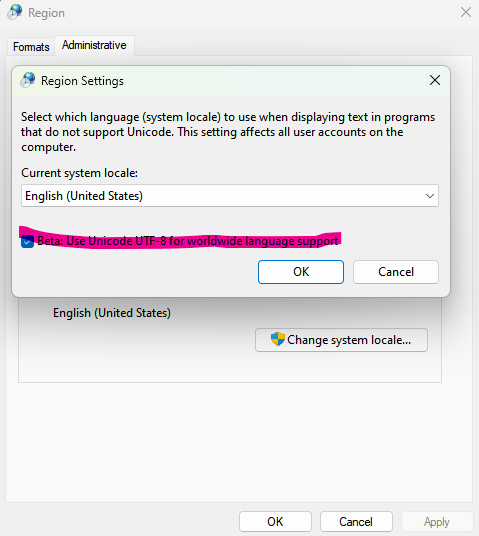Cancel the Region Settings dialog
The image size is (479, 536).
click(396, 272)
